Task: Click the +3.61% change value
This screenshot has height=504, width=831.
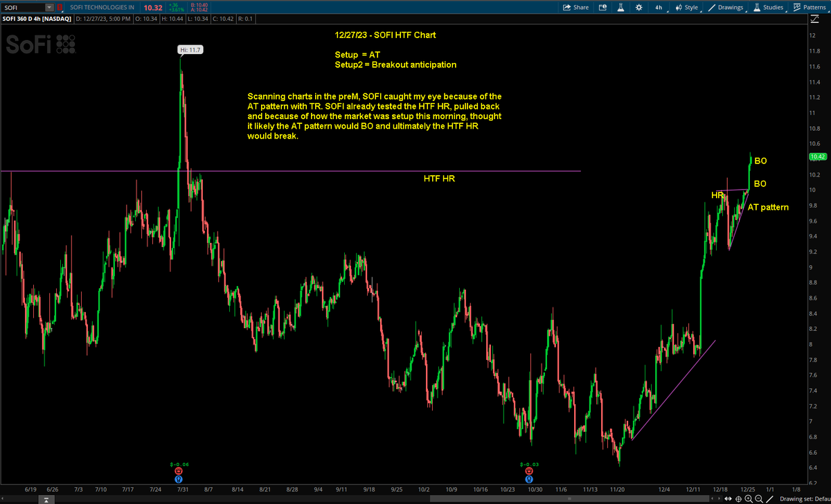Action: (x=176, y=10)
